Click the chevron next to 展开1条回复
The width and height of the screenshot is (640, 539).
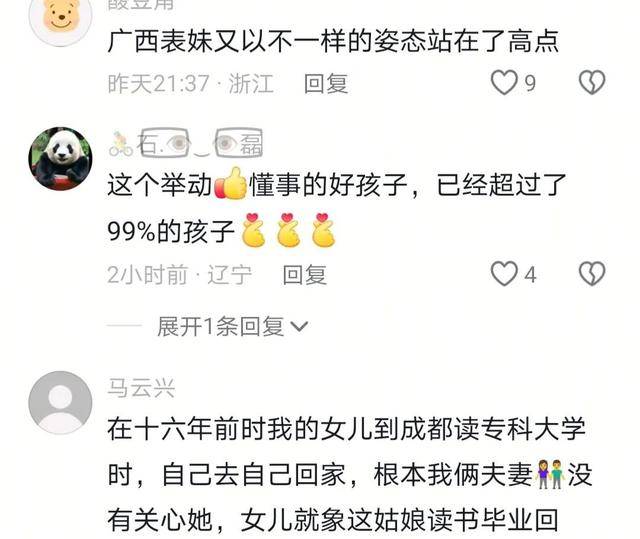pyautogui.click(x=299, y=326)
